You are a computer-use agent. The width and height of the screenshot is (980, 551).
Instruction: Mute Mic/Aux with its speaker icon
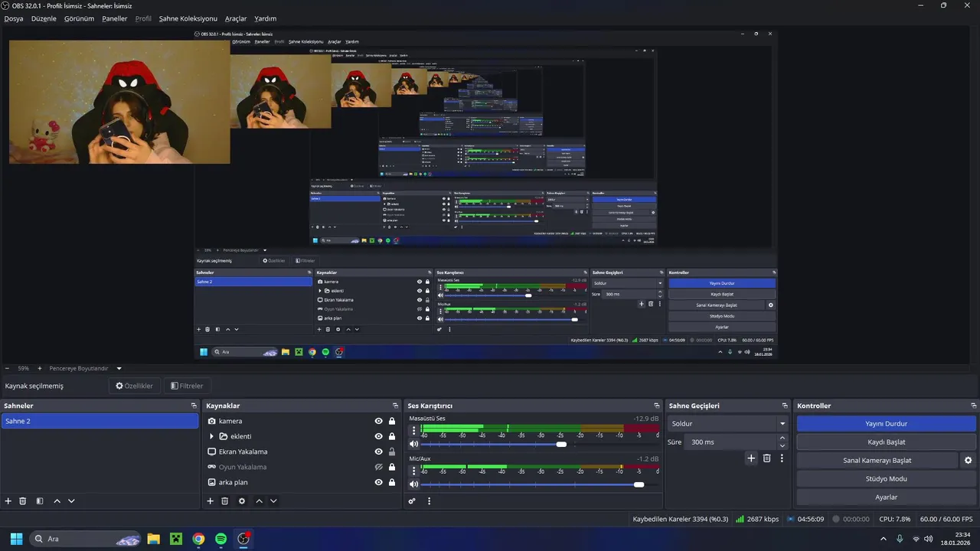[414, 484]
